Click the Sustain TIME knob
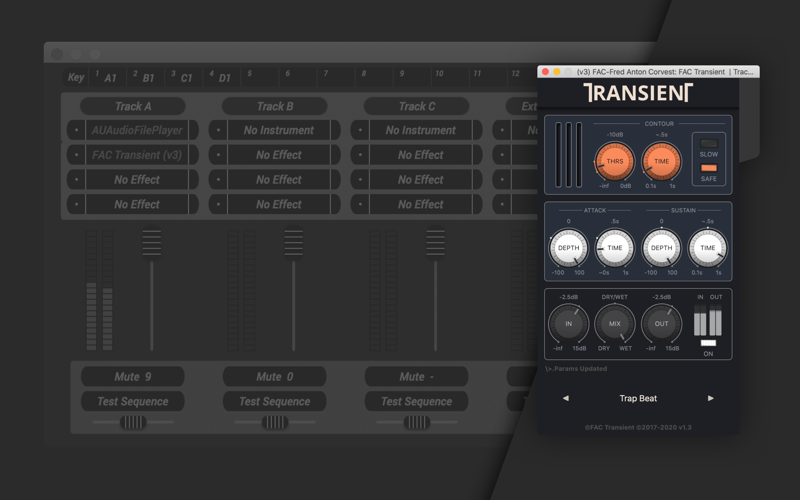This screenshot has width=800, height=500. tap(707, 248)
